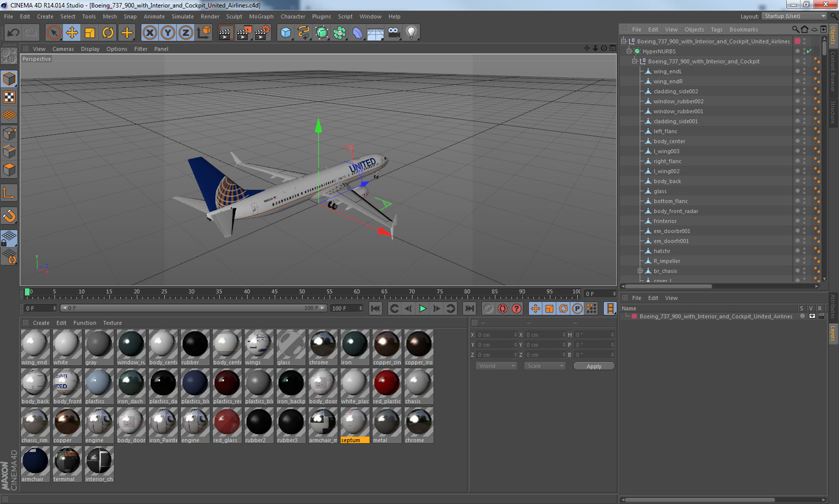The height and width of the screenshot is (504, 839).
Task: Go to end of animation
Action: (469, 308)
